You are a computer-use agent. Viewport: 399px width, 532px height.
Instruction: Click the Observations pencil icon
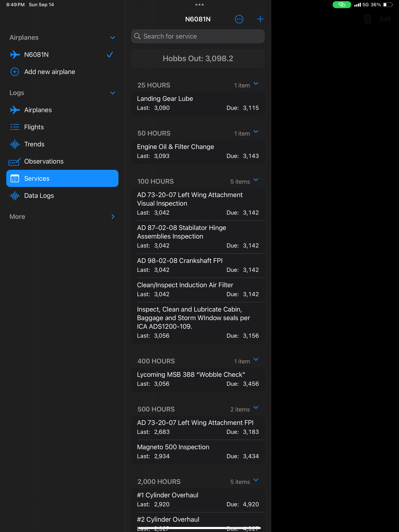pyautogui.click(x=15, y=162)
